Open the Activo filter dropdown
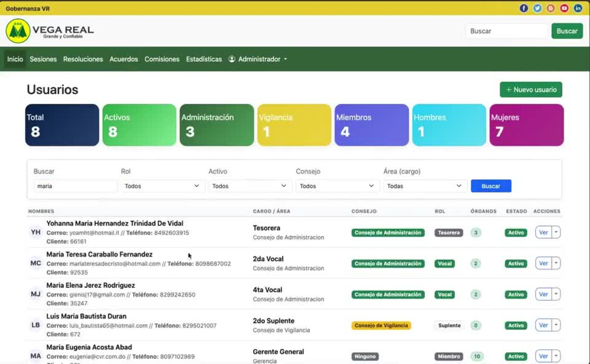 [250, 186]
